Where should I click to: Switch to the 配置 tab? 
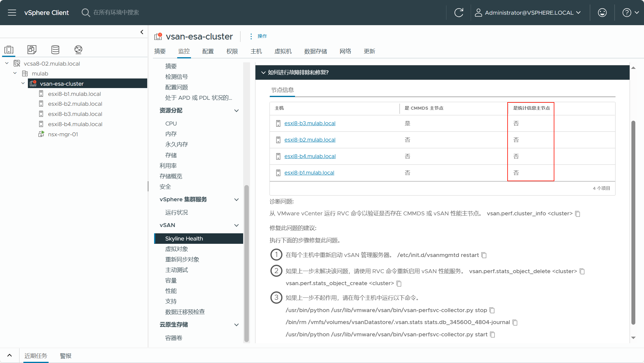pyautogui.click(x=208, y=51)
